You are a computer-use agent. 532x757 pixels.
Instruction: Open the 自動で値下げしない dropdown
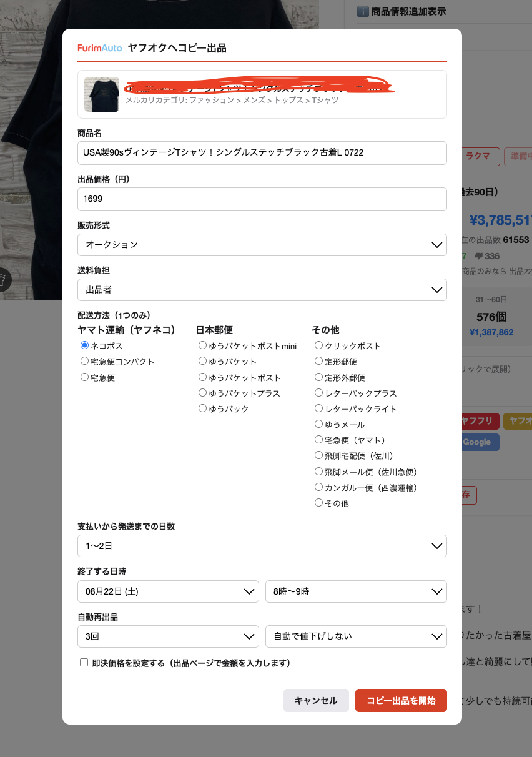[356, 636]
